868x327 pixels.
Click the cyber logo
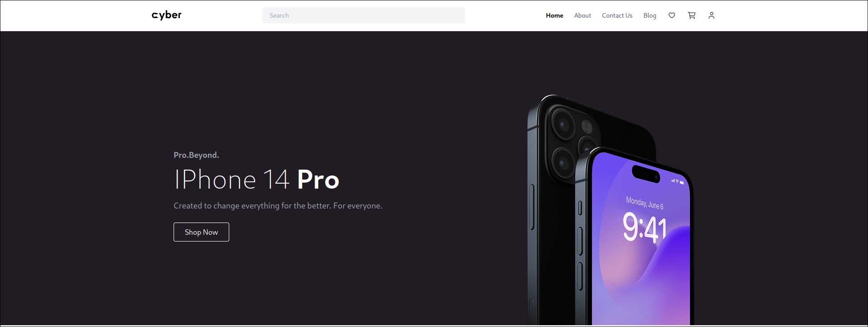click(x=166, y=15)
